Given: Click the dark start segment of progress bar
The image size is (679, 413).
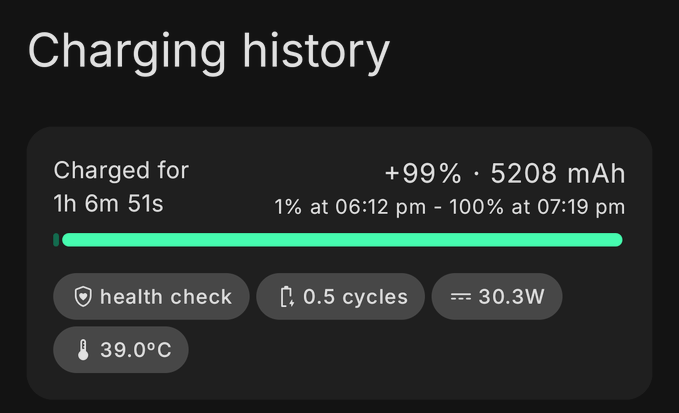Looking at the screenshot, I should coord(56,240).
